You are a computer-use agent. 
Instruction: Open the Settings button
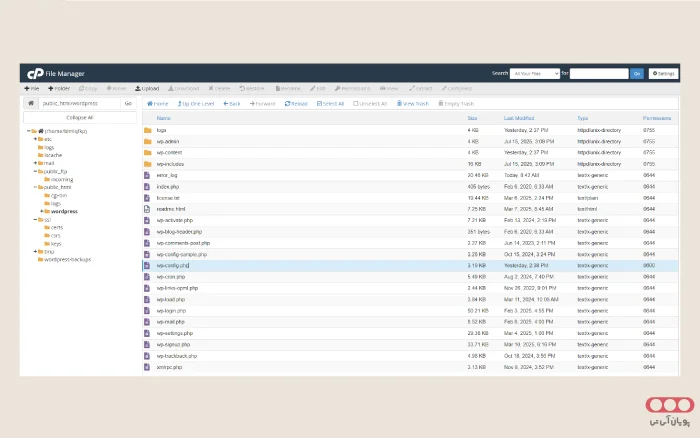(663, 73)
